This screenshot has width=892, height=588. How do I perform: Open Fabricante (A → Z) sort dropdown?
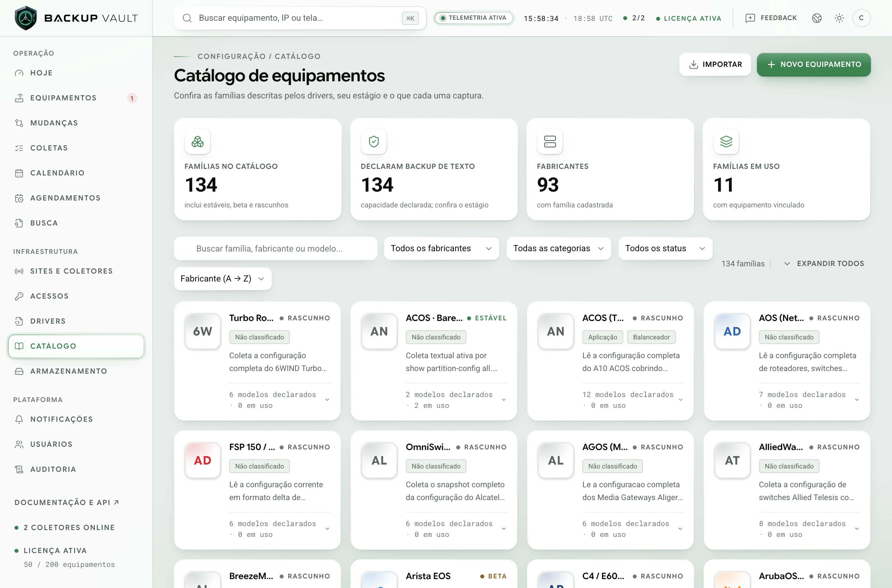(223, 279)
